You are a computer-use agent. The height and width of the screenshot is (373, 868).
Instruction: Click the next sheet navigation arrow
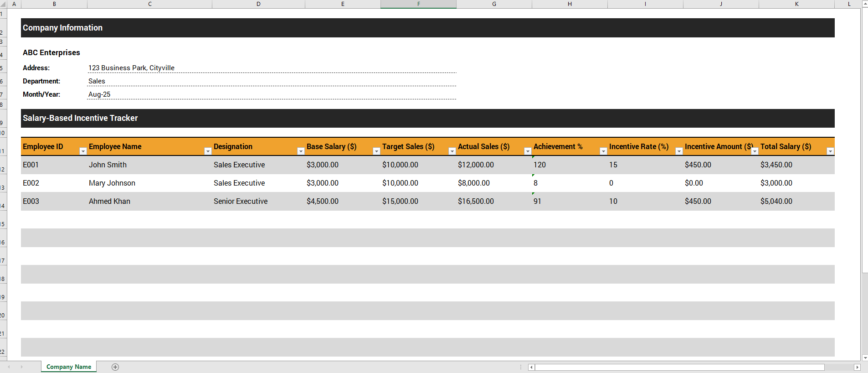coord(21,367)
